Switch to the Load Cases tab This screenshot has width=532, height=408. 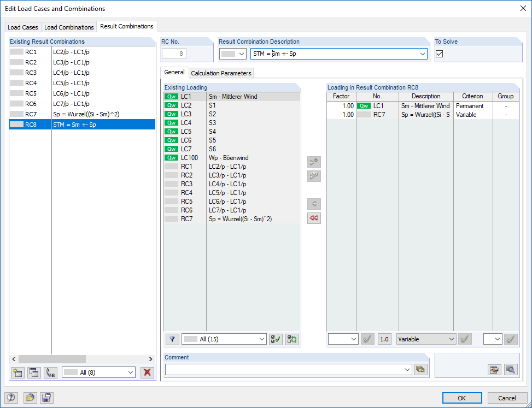[23, 27]
